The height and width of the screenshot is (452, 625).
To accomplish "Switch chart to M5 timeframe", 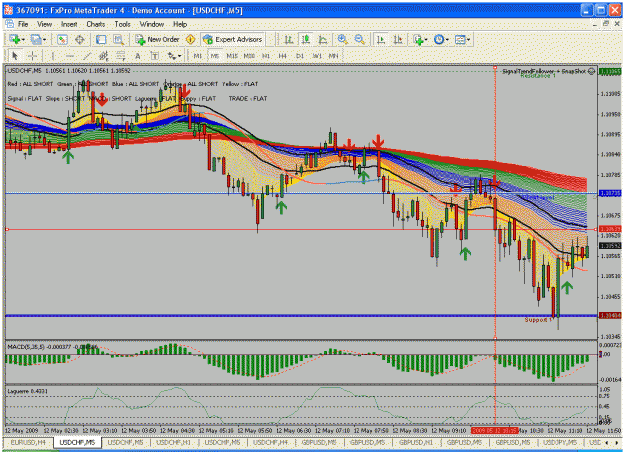I will pyautogui.click(x=215, y=56).
